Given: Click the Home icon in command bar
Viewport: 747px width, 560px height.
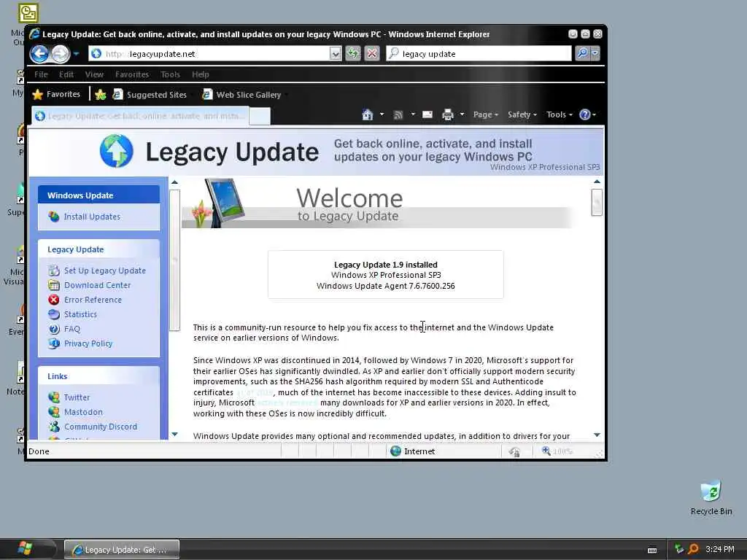Looking at the screenshot, I should coord(368,114).
